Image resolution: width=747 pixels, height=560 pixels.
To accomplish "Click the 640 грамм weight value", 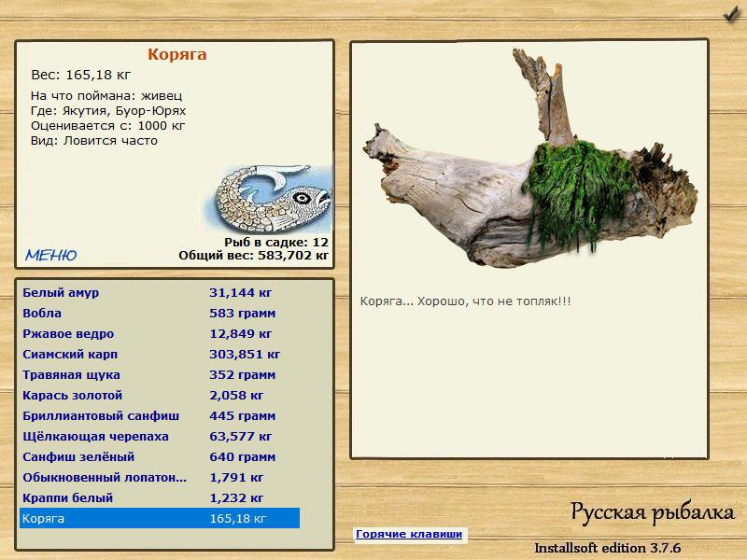I will 243,456.
